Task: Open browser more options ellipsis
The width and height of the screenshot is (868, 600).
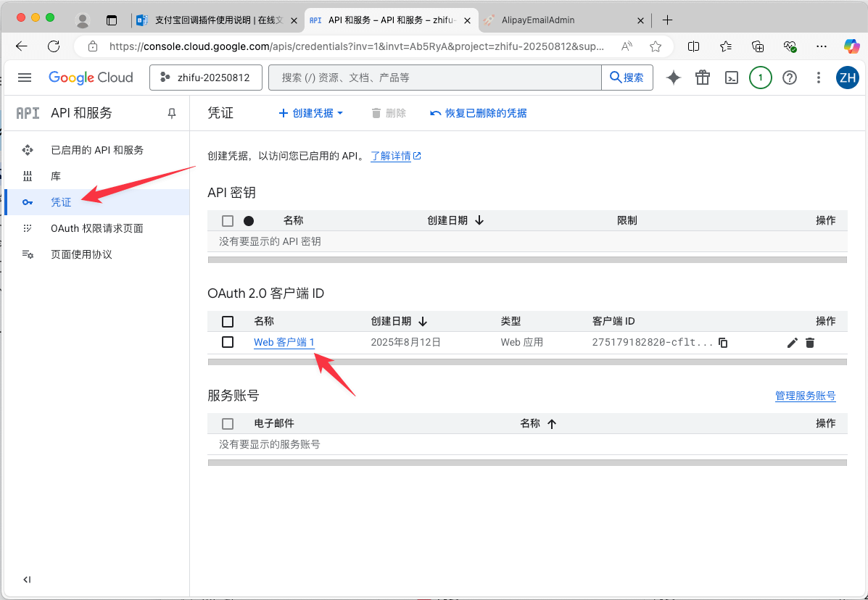Action: 822,46
